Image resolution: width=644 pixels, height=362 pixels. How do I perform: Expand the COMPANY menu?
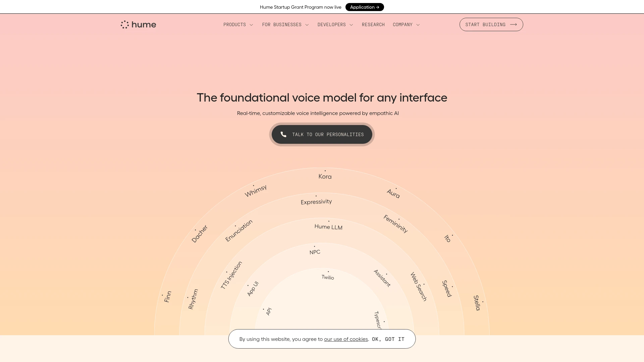click(406, 24)
